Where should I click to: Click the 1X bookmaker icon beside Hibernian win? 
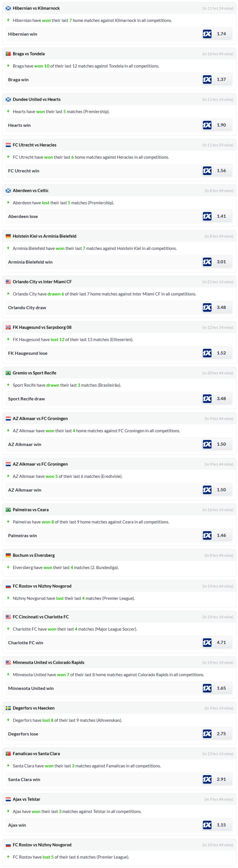(207, 34)
